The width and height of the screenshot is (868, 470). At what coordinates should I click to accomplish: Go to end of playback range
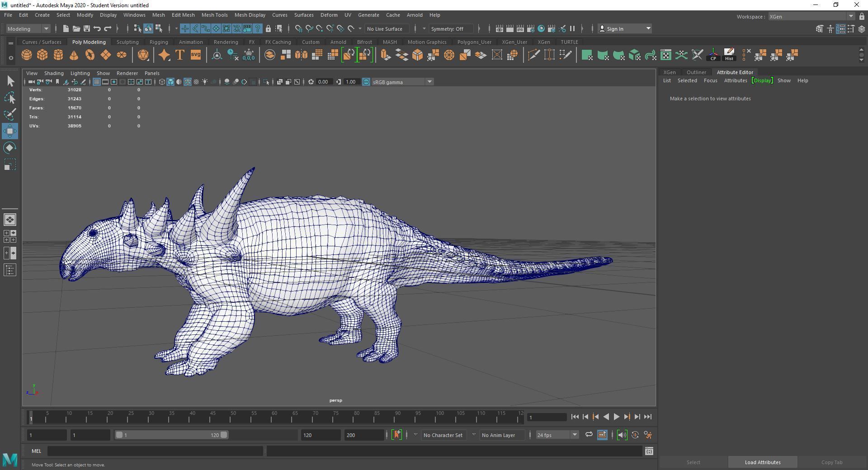click(x=648, y=417)
